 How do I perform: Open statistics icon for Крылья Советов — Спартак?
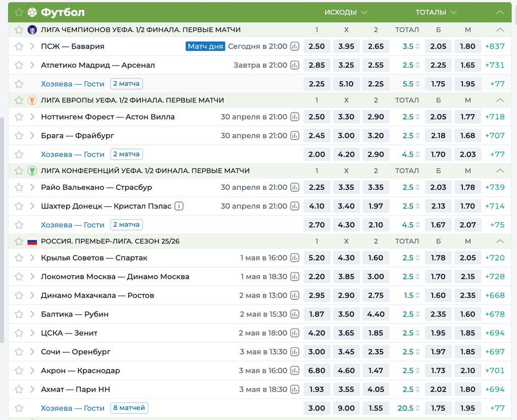pos(295,258)
